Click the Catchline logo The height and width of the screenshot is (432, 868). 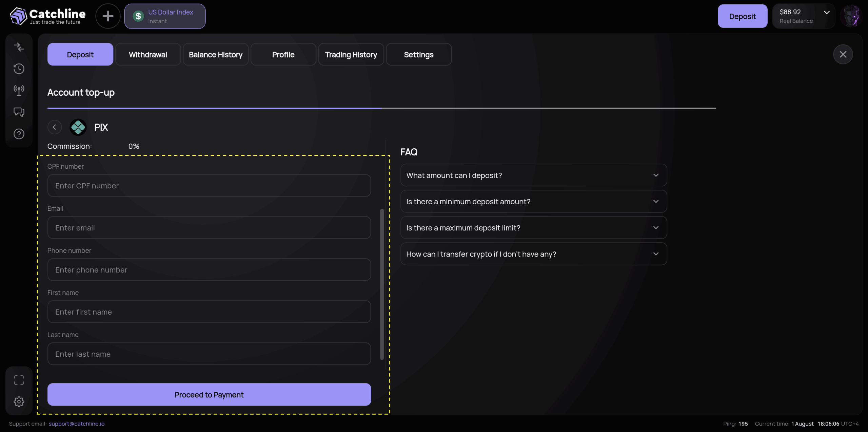(48, 16)
